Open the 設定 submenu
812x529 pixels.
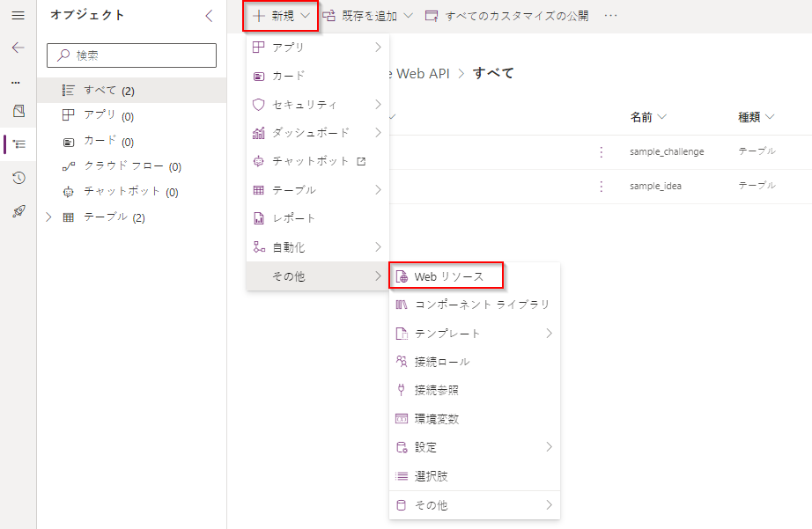pos(475,447)
